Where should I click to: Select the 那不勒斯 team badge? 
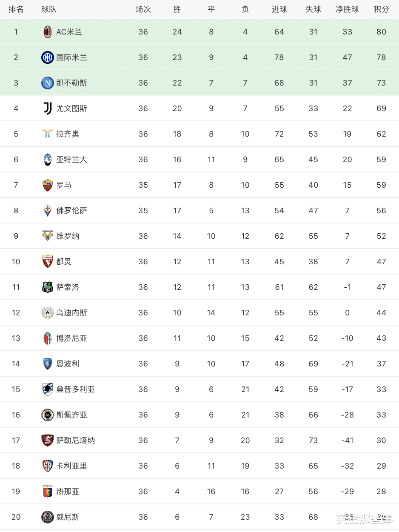[x=48, y=83]
